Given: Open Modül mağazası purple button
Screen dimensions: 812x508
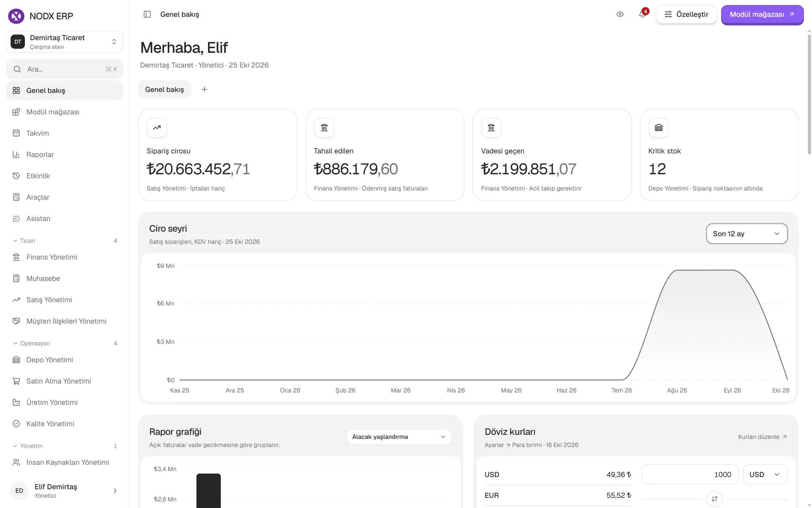Looking at the screenshot, I should click(762, 15).
